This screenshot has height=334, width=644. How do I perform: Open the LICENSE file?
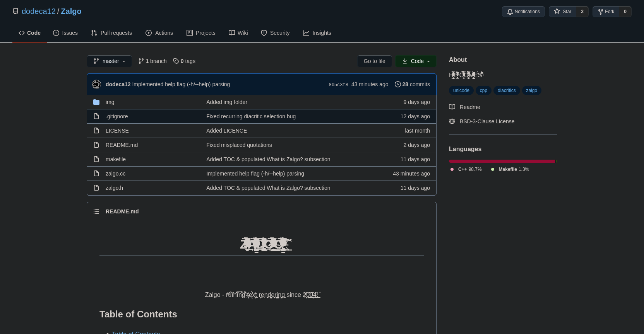(117, 131)
